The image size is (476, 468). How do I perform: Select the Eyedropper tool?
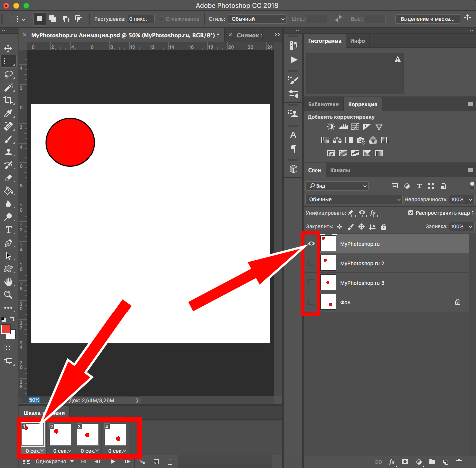(8, 113)
